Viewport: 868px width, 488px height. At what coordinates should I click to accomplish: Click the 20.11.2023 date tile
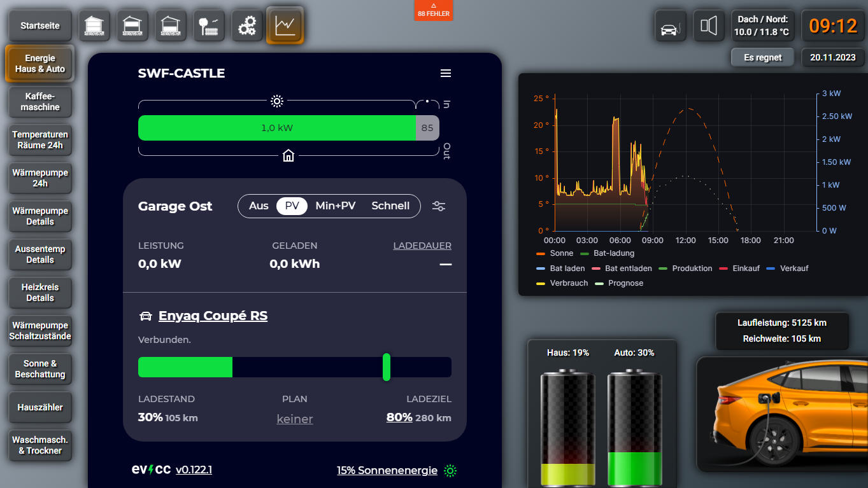(833, 57)
